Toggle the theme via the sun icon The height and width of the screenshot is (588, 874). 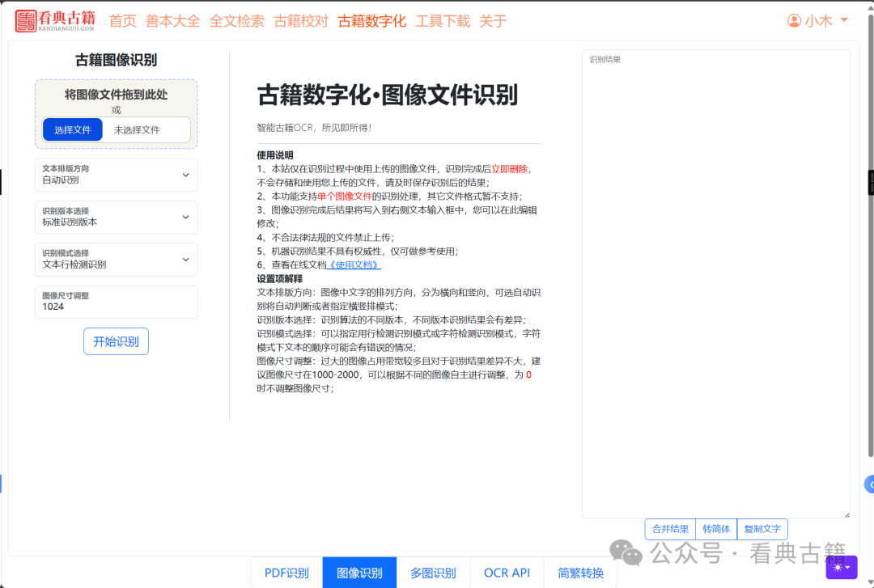point(838,569)
